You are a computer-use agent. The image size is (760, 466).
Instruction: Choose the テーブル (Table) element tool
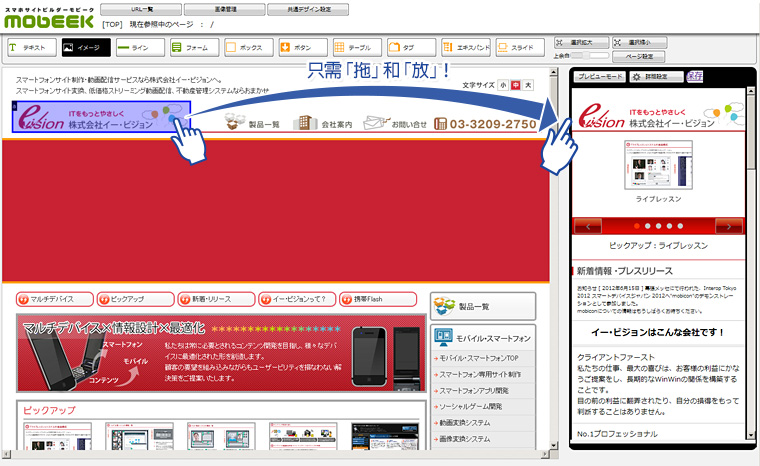[356, 47]
